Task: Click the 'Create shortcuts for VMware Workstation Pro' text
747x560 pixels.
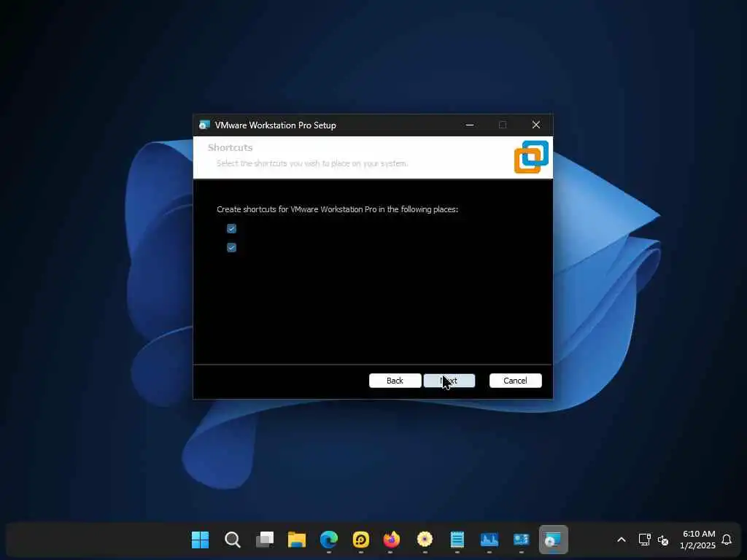Action: (x=337, y=209)
